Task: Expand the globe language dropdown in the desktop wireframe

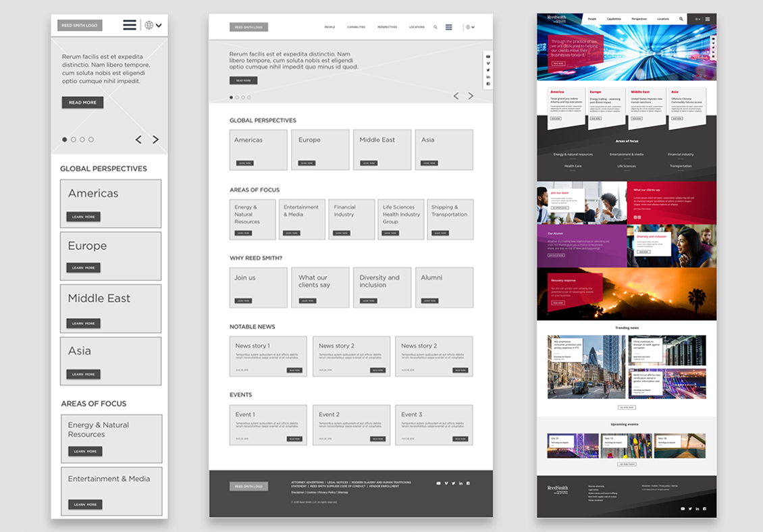Action: point(469,28)
